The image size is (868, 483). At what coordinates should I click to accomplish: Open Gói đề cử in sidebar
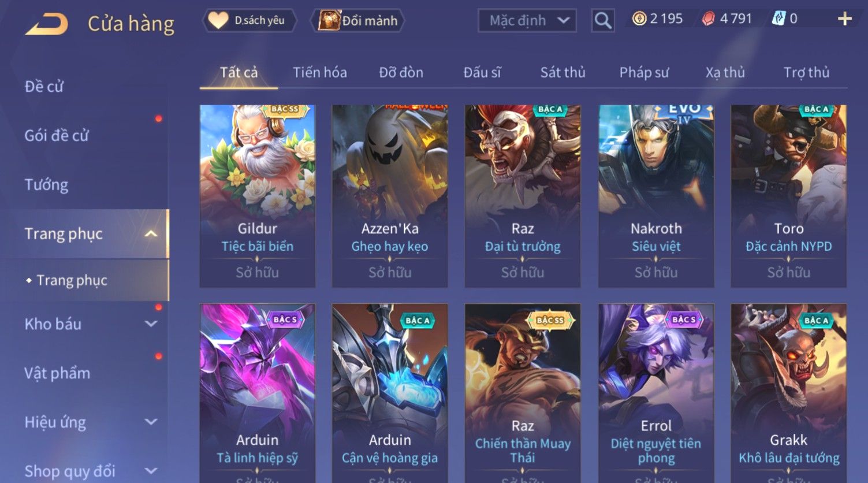coord(57,135)
